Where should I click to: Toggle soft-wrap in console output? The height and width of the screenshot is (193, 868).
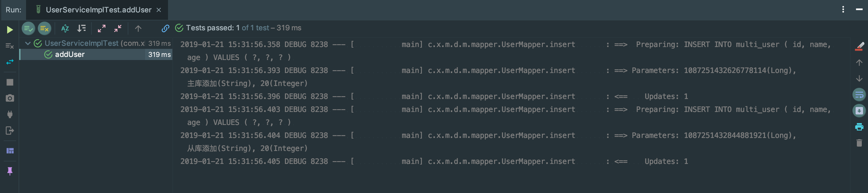[859, 95]
